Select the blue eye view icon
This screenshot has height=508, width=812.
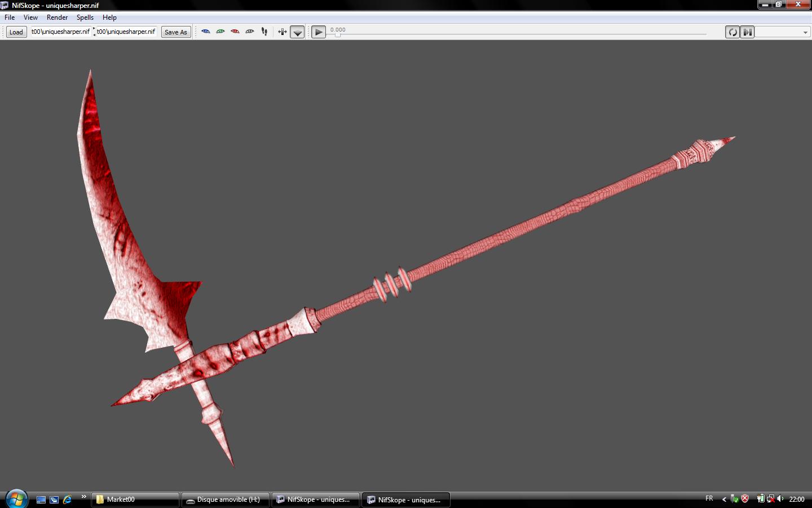point(206,32)
